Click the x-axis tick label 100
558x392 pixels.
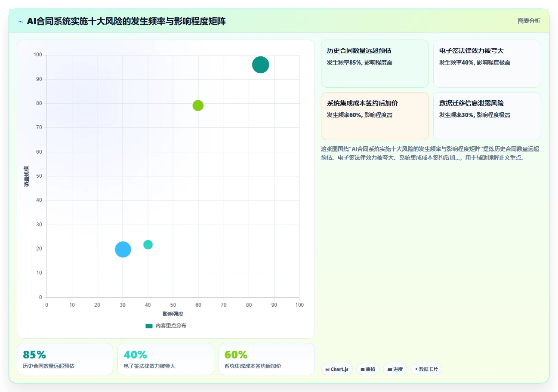tap(299, 305)
